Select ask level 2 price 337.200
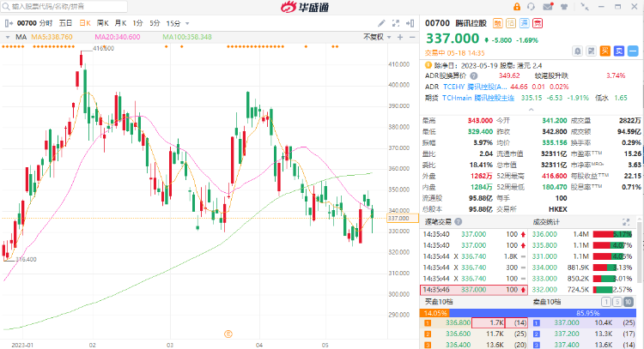This screenshot has width=644, height=349. [567, 334]
